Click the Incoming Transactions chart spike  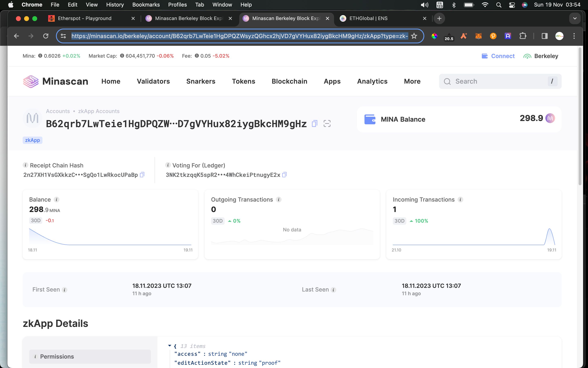point(549,236)
